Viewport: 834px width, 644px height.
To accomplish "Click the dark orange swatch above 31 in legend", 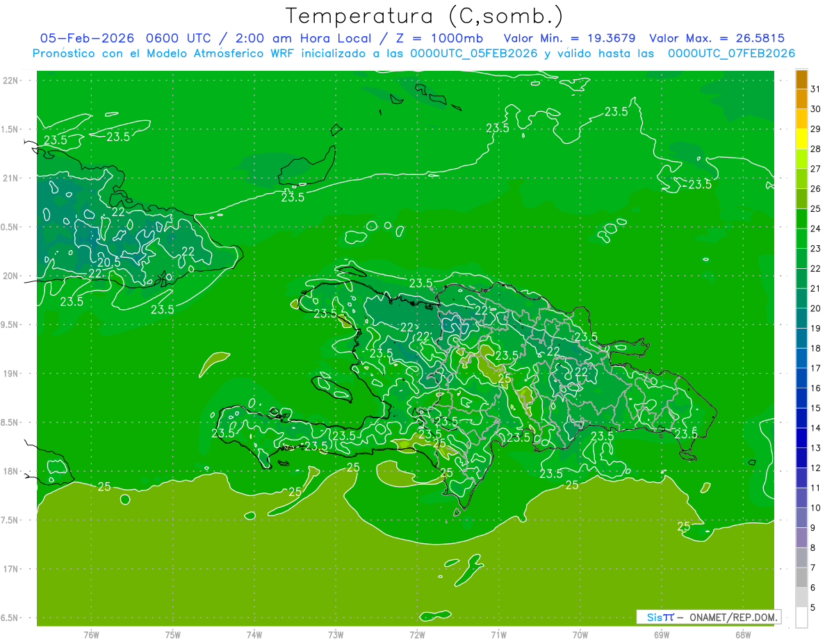I will point(801,79).
